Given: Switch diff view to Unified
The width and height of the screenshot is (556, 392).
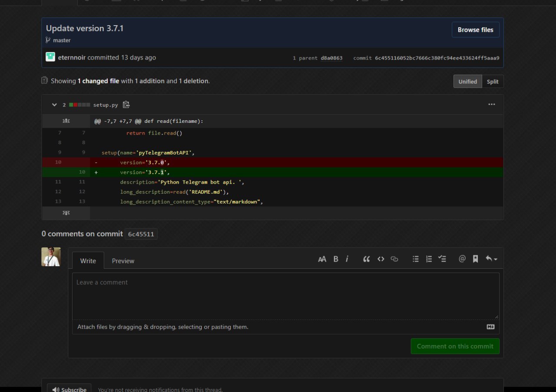Looking at the screenshot, I should tap(467, 82).
